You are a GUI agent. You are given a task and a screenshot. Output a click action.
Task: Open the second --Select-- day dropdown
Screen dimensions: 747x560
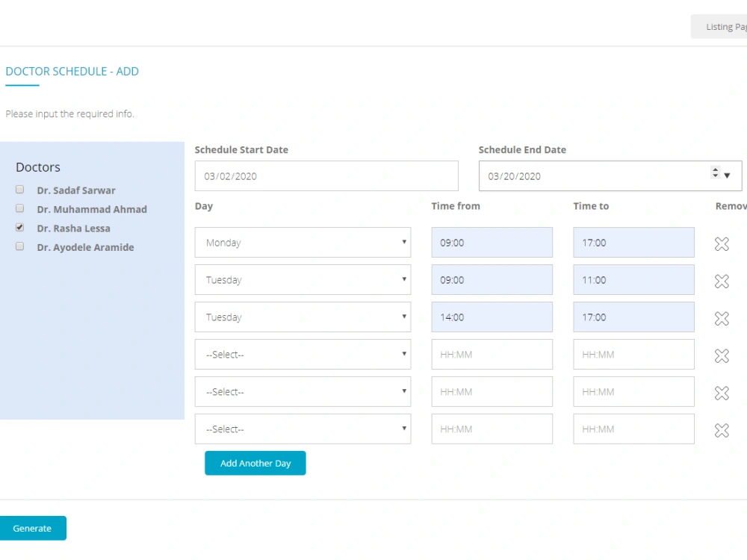[303, 391]
